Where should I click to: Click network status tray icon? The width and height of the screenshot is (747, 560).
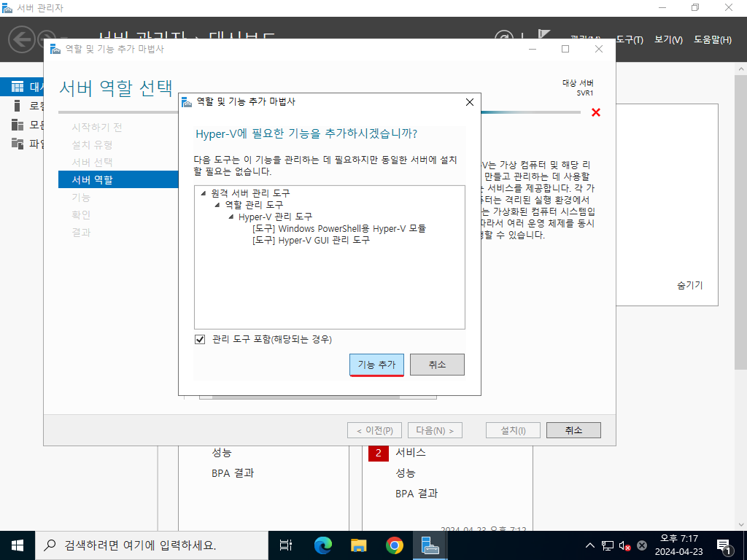608,545
